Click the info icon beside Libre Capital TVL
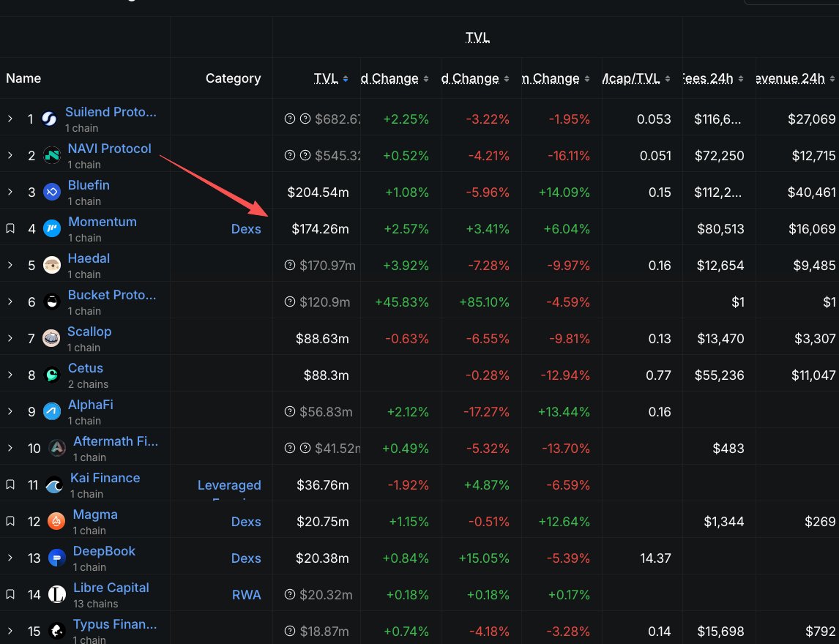Screen dimensions: 839x644 click(290, 595)
